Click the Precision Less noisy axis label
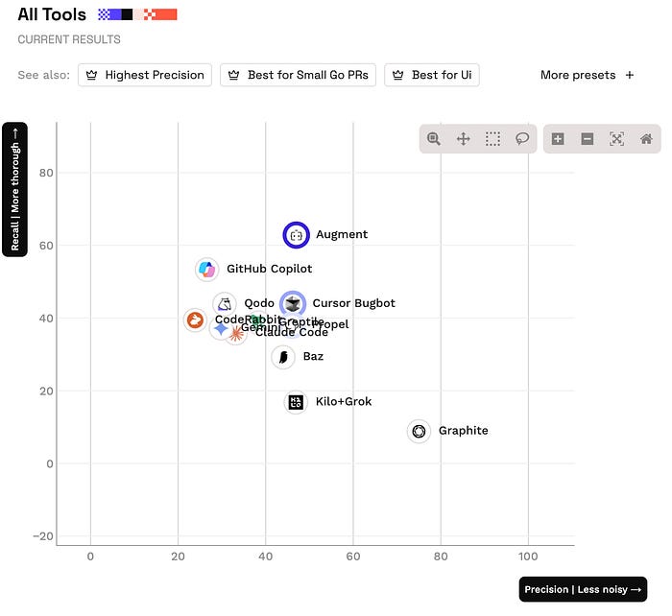 [x=583, y=589]
